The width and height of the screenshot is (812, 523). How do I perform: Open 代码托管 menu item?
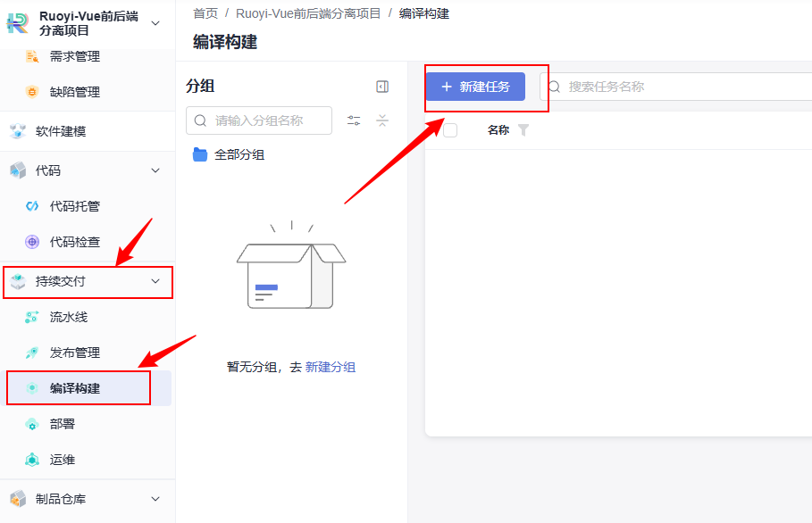pyautogui.click(x=74, y=206)
